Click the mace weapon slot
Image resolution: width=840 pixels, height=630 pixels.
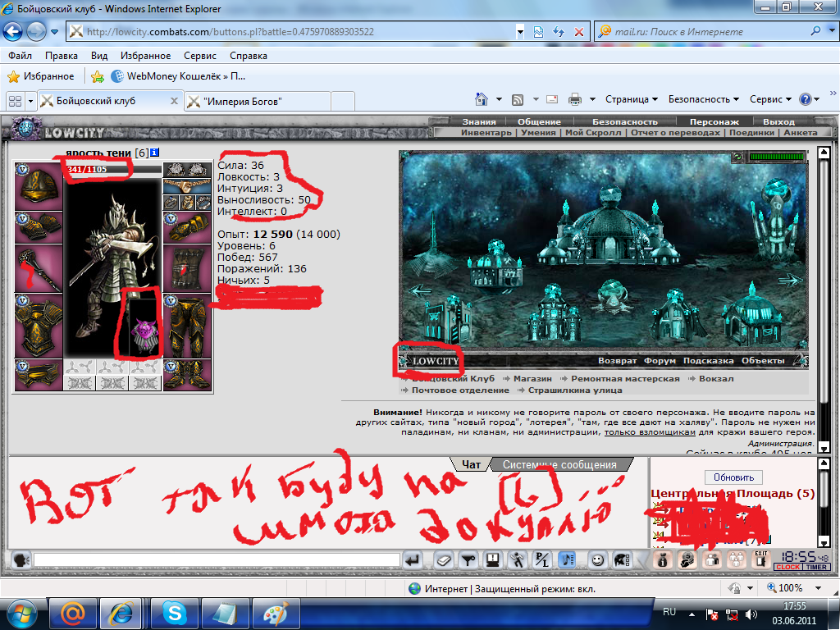(x=38, y=268)
